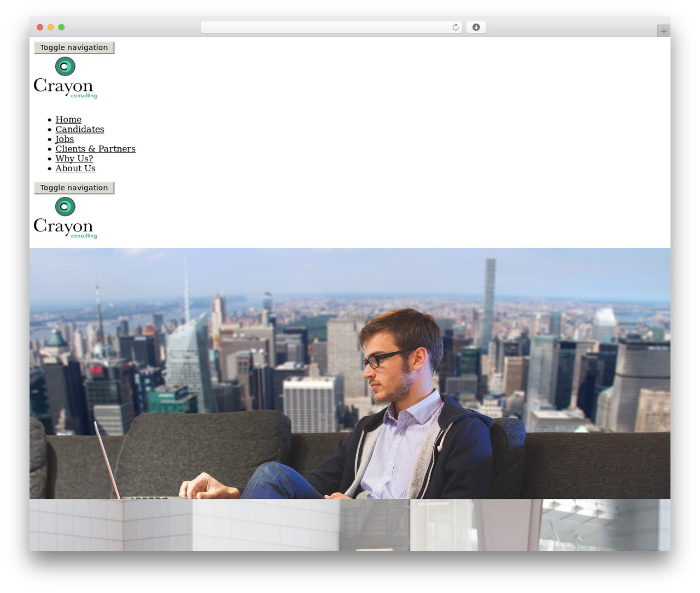Open the downloads arrow icon
This screenshot has height=593, width=700.
pyautogui.click(x=476, y=27)
